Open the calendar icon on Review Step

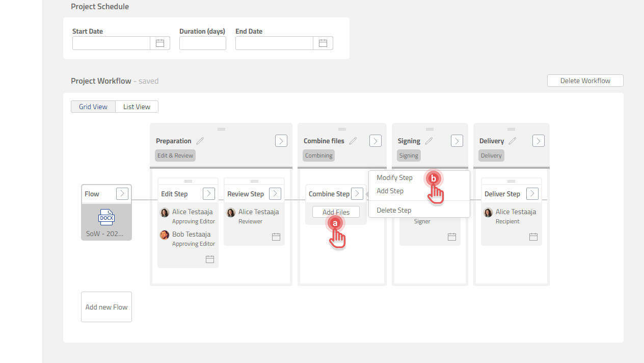pyautogui.click(x=276, y=237)
